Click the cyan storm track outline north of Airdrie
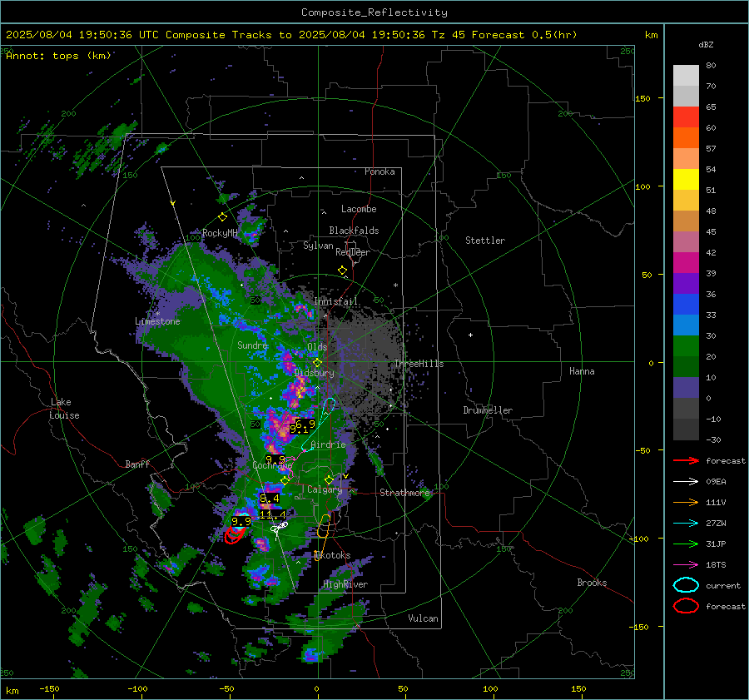This screenshot has width=749, height=700. (319, 425)
